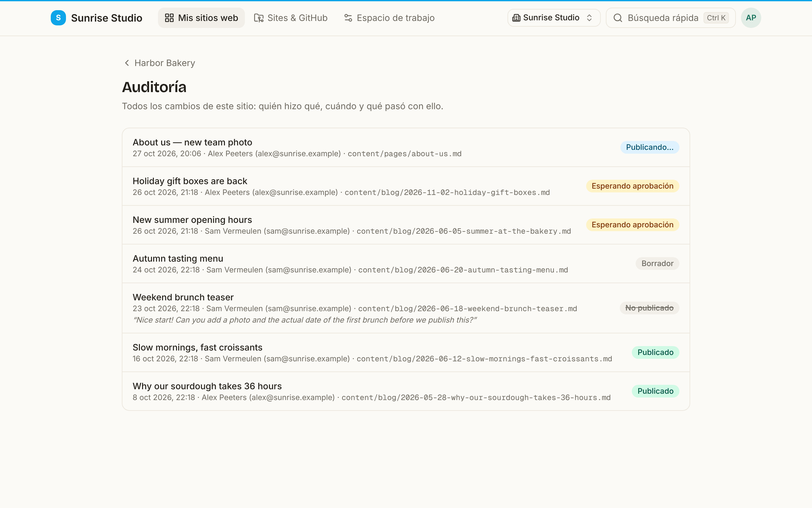This screenshot has height=508, width=812.
Task: Open the Espacio de trabajo tab
Action: tap(389, 18)
